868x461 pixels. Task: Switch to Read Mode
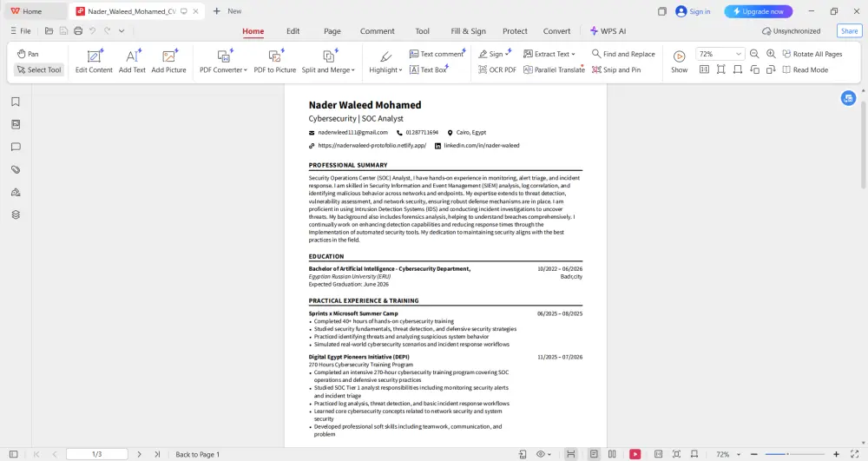coord(806,69)
